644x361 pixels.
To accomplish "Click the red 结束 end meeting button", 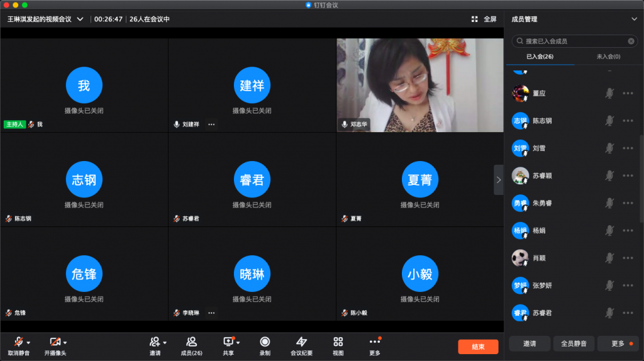I will coord(478,347).
